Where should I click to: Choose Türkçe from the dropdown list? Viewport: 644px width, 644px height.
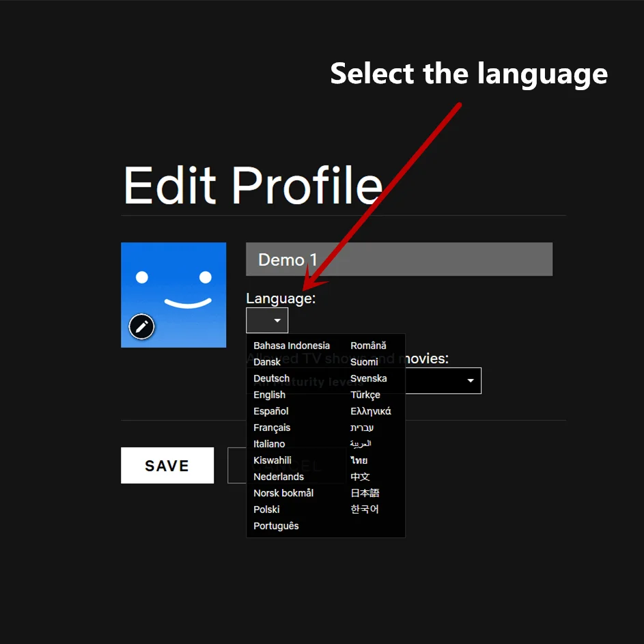tap(365, 395)
